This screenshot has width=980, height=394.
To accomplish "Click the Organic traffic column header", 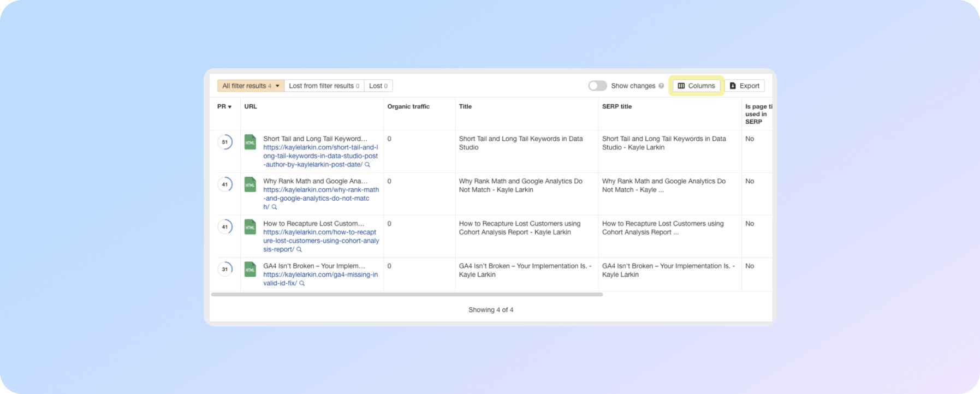I will pyautogui.click(x=408, y=106).
